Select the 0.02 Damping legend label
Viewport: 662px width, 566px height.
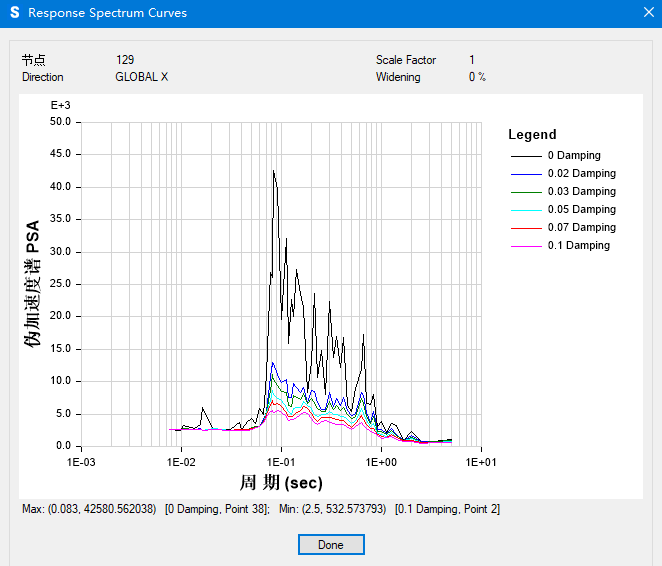[x=581, y=173]
